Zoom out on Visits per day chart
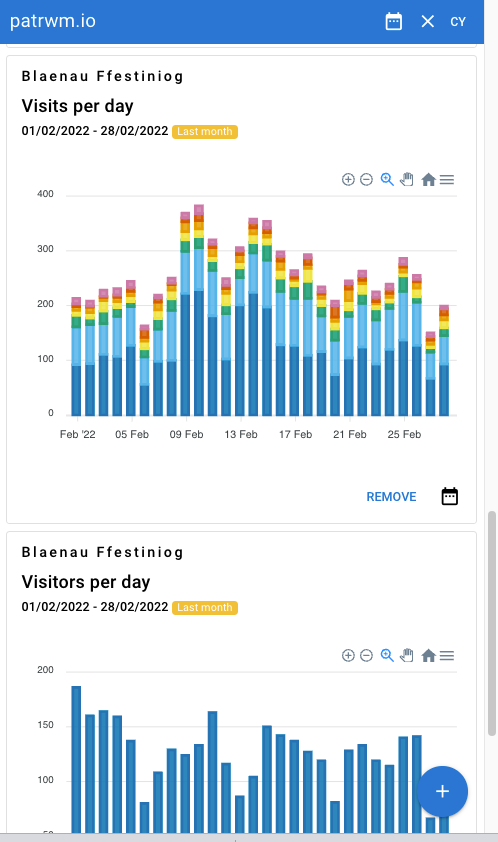The image size is (498, 842). tap(366, 179)
